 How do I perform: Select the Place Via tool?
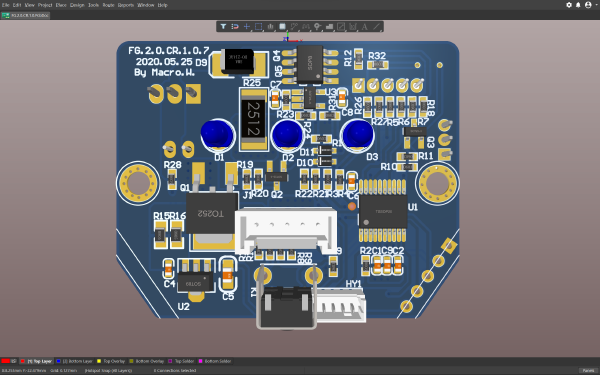click(317, 26)
